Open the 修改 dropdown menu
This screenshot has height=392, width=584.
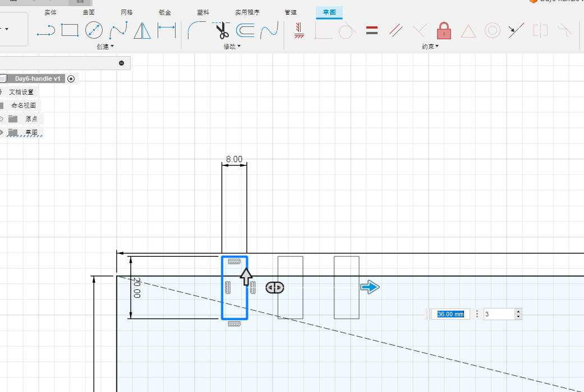tap(232, 47)
